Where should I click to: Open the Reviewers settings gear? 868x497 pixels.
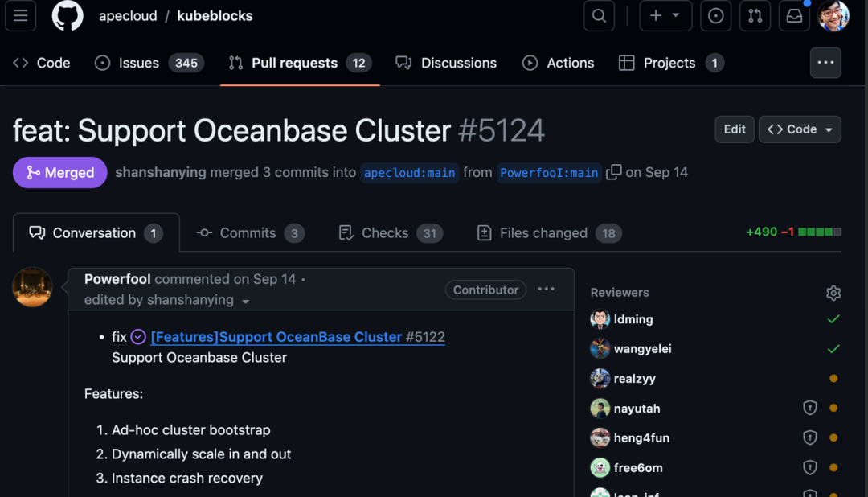(833, 293)
